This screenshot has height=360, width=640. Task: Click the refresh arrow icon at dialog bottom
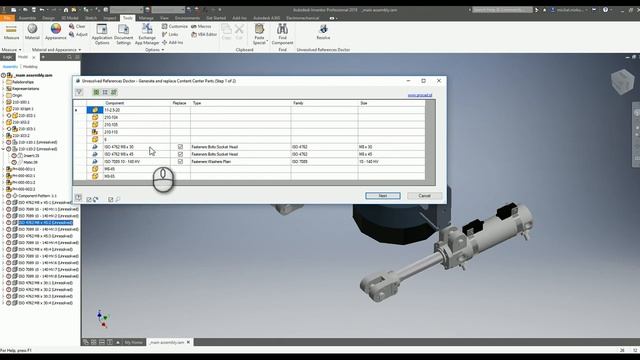pos(96,199)
